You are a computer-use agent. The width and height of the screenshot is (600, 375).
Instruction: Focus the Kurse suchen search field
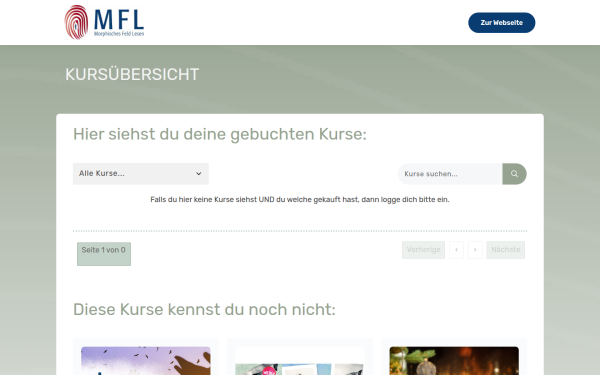tap(450, 174)
